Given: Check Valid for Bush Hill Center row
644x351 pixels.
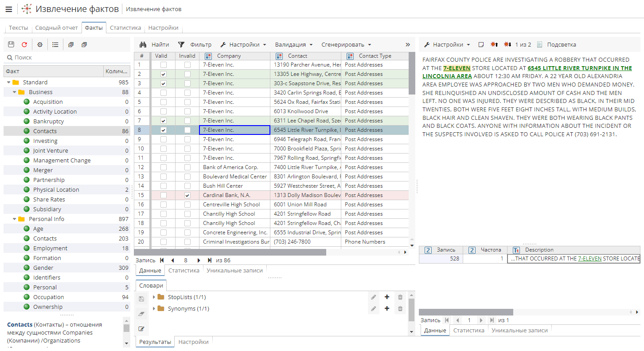Looking at the screenshot, I should click(x=164, y=186).
